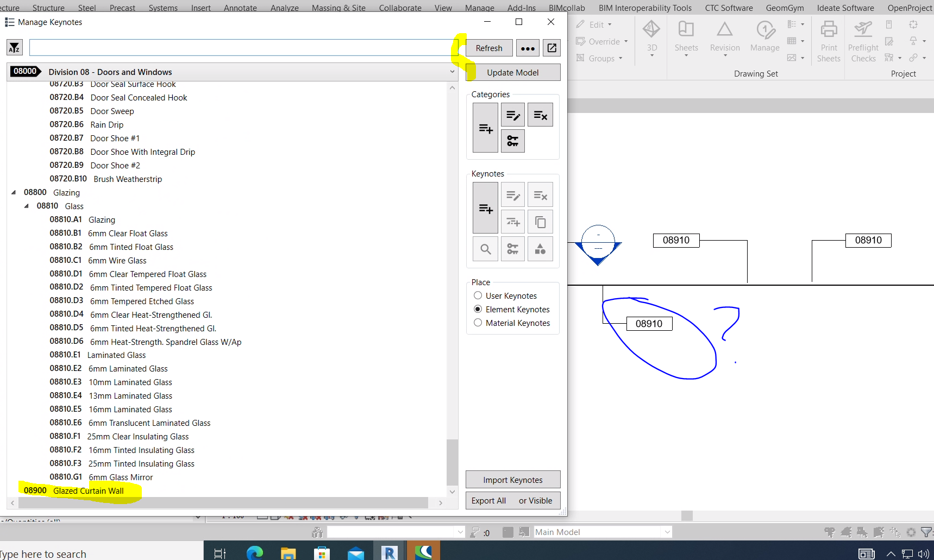The height and width of the screenshot is (560, 934).
Task: Click the Import Keynotes button
Action: pyautogui.click(x=512, y=479)
